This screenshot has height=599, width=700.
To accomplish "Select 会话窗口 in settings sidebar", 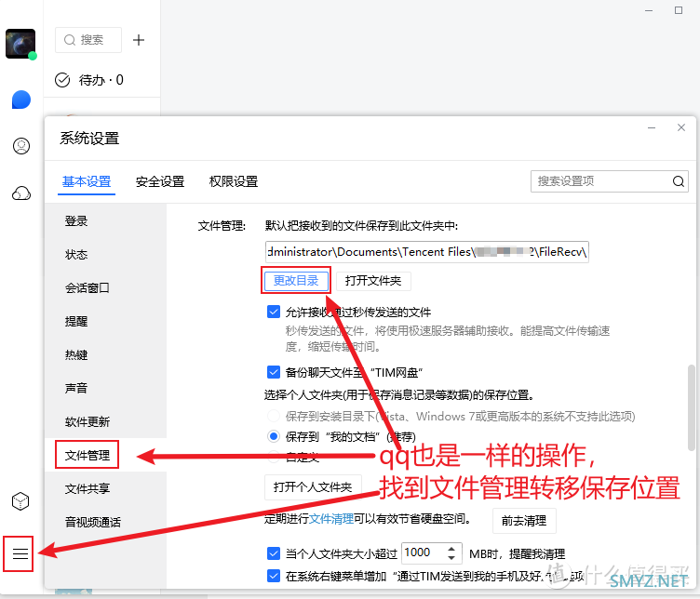I will tap(87, 288).
